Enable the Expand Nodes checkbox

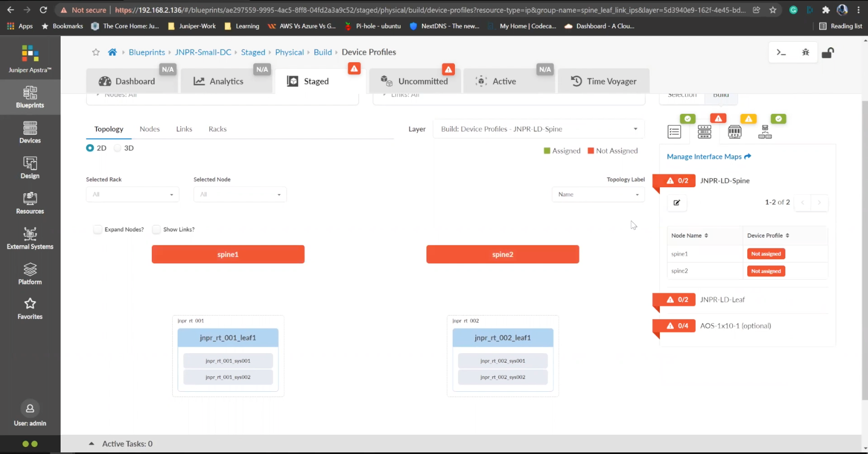pyautogui.click(x=97, y=229)
